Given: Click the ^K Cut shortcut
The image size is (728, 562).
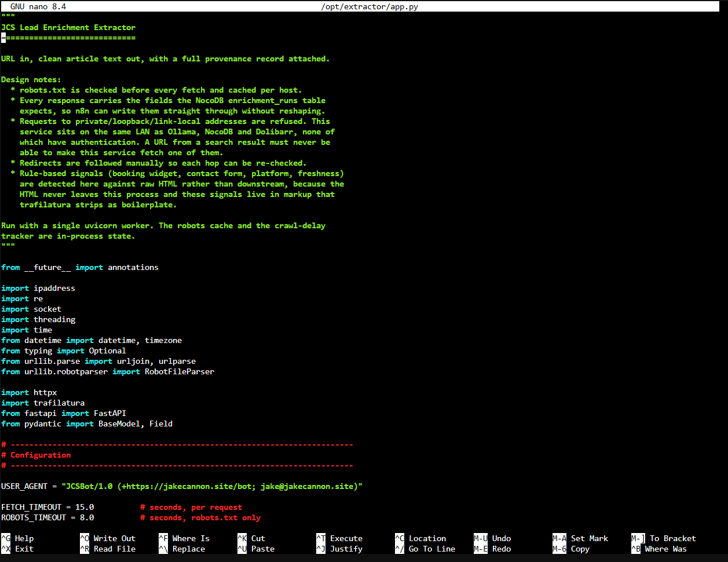Looking at the screenshot, I should pyautogui.click(x=251, y=538).
